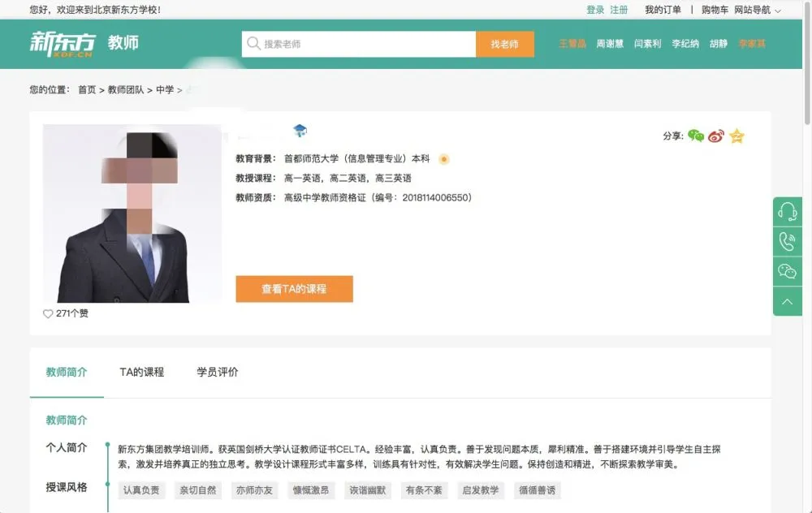Open the headset customer service sidebar icon

pos(787,212)
